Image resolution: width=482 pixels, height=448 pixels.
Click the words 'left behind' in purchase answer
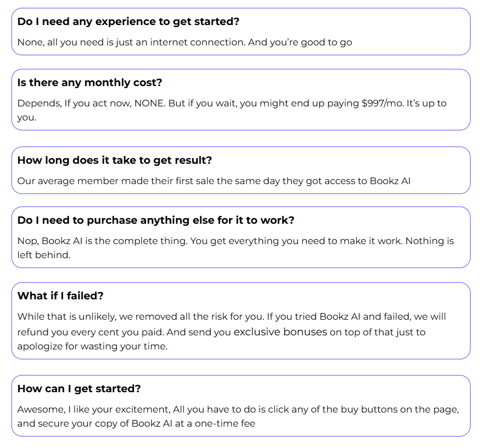[x=43, y=255]
